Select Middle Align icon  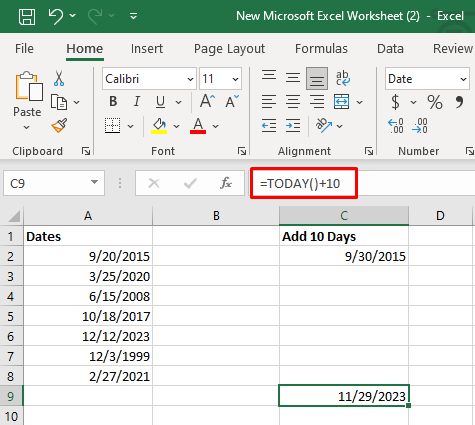pos(293,78)
